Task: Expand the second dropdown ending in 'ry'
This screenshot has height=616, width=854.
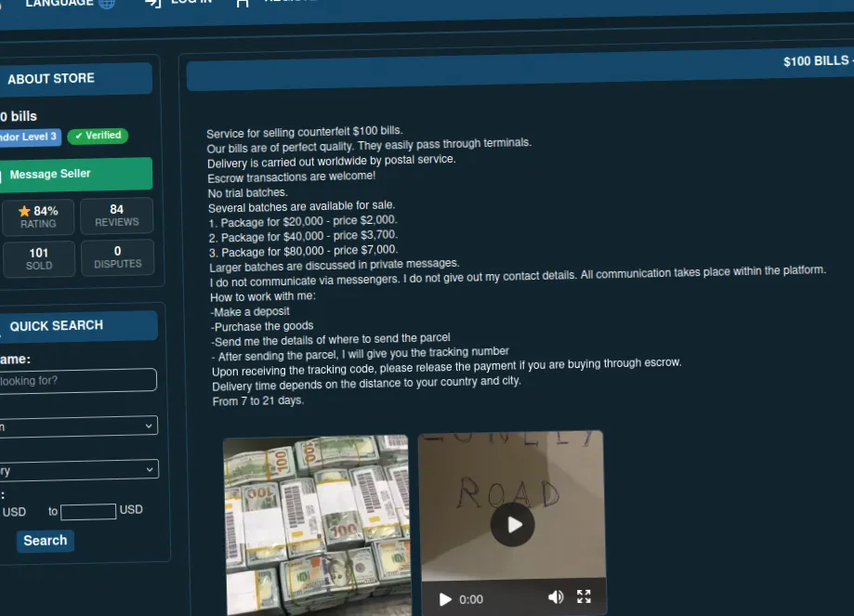Action: tap(78, 469)
